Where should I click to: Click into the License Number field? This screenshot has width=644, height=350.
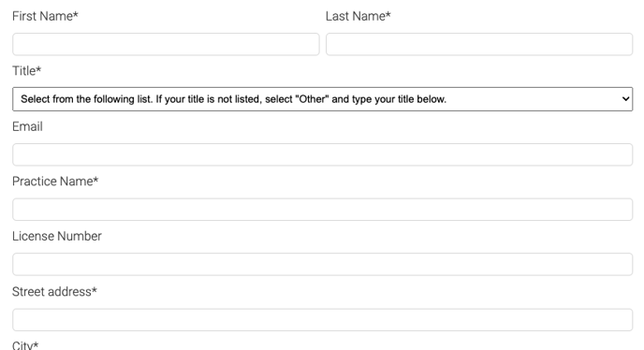pos(322,264)
